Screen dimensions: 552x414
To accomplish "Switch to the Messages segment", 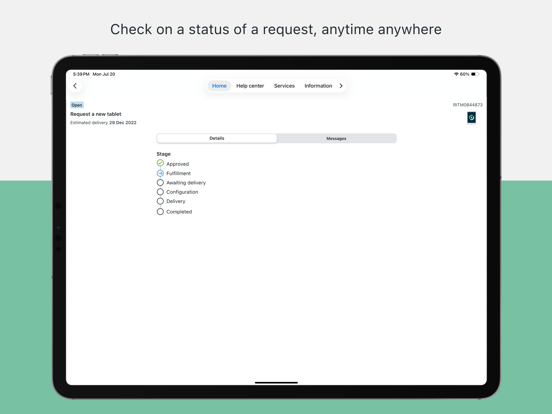I will pos(336,138).
